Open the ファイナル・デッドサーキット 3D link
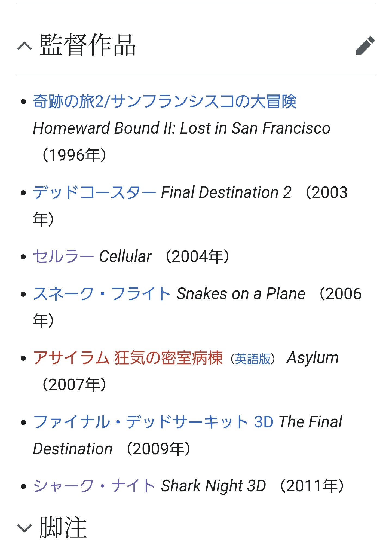Viewport: 392px width, 554px height. click(153, 422)
